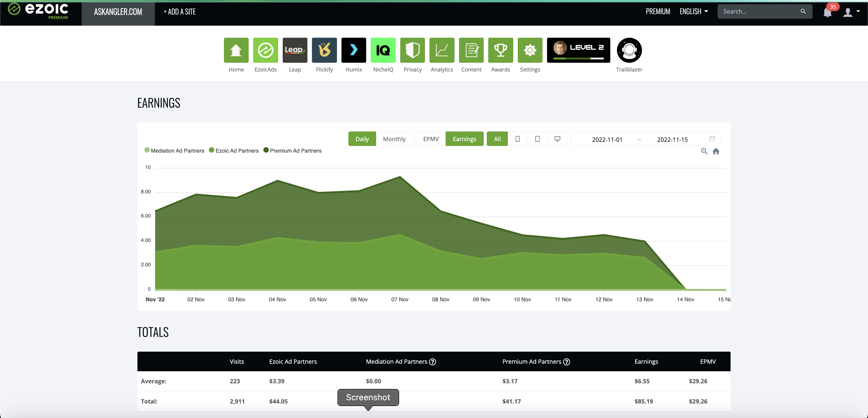
Task: Open notifications bell with 35 badge
Action: tap(827, 12)
